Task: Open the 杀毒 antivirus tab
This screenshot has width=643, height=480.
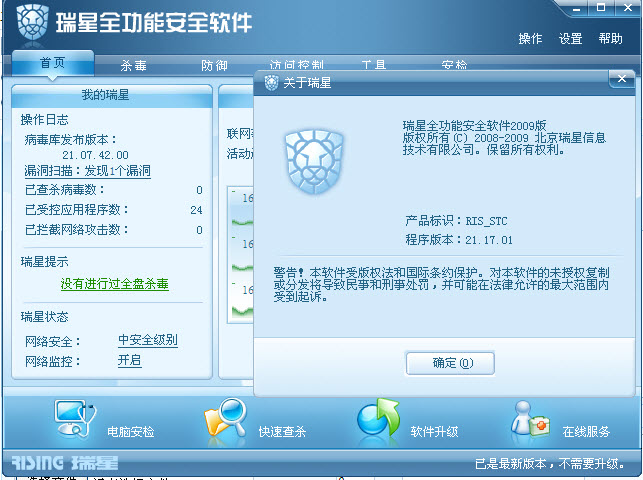Action: (133, 66)
